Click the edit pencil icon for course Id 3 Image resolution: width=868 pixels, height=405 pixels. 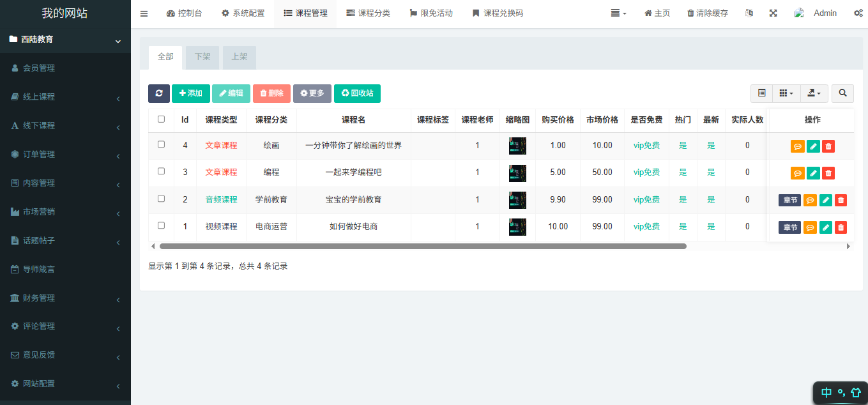pyautogui.click(x=812, y=172)
